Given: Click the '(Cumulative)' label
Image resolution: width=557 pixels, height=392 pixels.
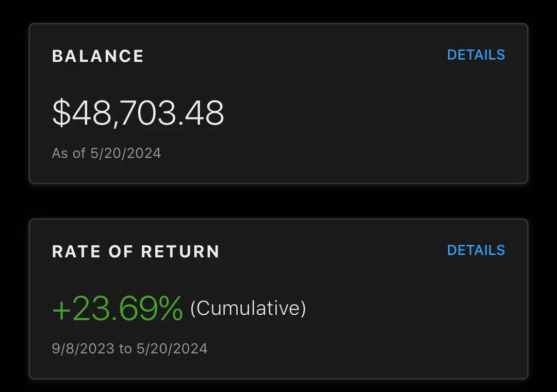Looking at the screenshot, I should pos(250,308).
